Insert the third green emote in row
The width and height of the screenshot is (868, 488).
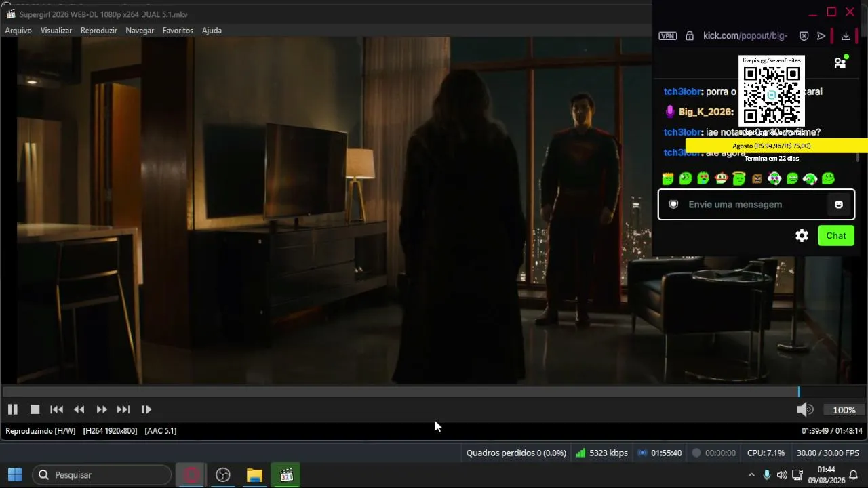click(x=703, y=179)
